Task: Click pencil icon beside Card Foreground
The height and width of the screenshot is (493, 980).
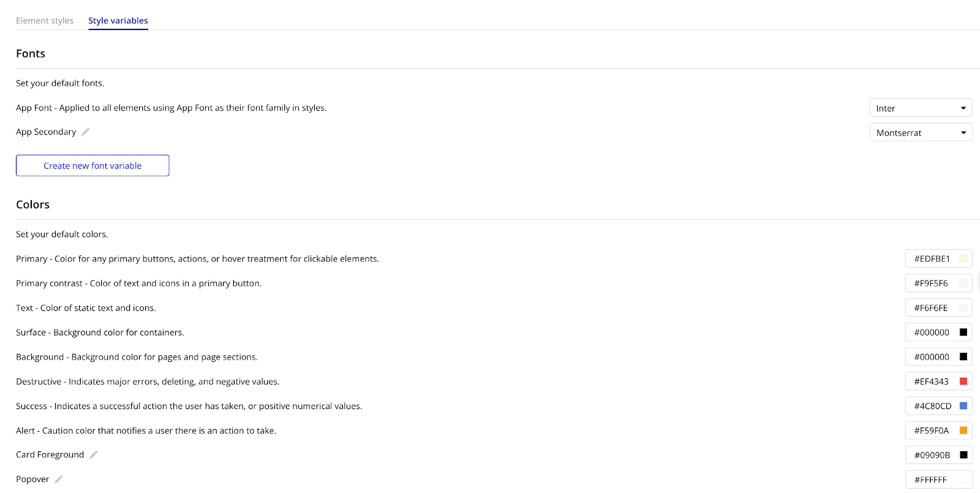Action: point(94,454)
